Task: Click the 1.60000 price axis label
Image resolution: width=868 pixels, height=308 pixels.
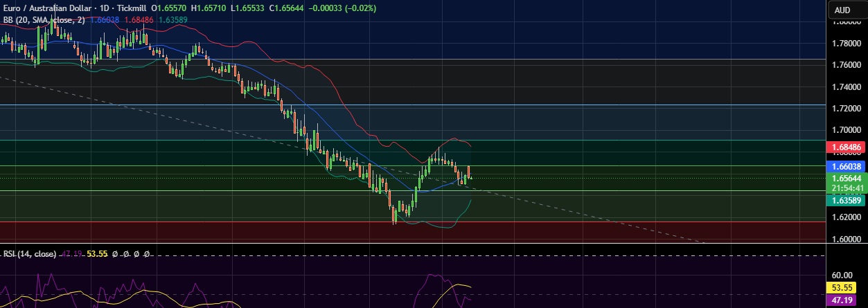Action: click(846, 239)
